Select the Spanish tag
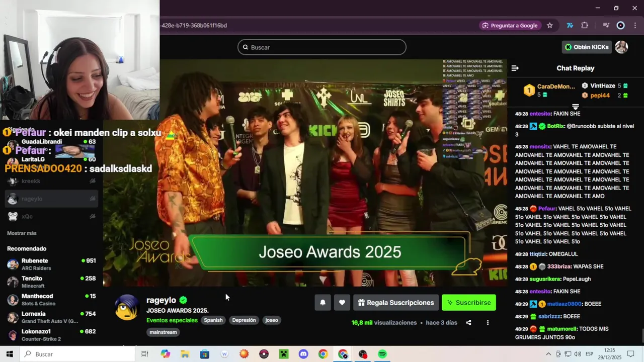Viewport: 644px width, 362px height. tap(213, 320)
